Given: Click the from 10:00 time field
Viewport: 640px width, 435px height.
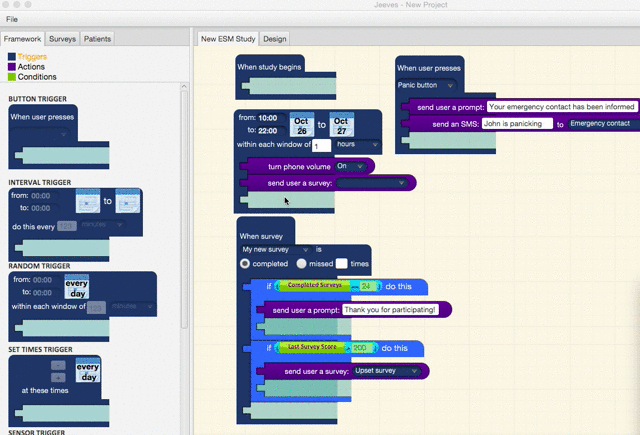Looking at the screenshot, I should pos(269,118).
